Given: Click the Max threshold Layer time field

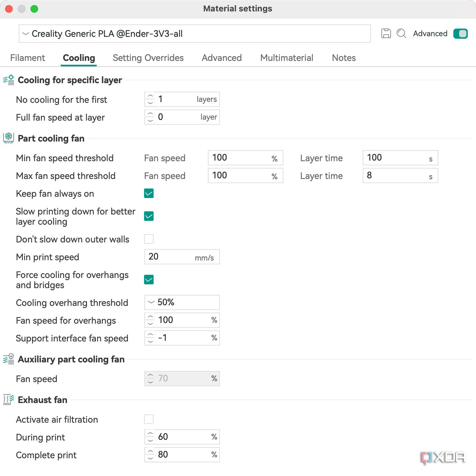Looking at the screenshot, I should coord(397,175).
